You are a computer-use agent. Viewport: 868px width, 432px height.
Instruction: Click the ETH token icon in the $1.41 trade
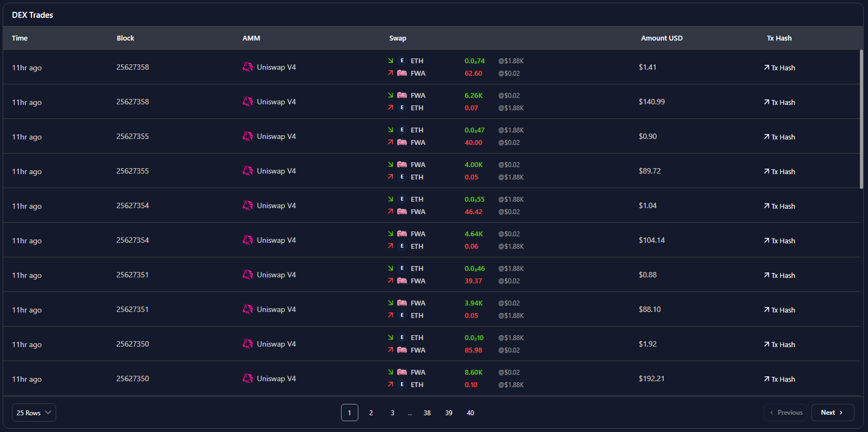pyautogui.click(x=402, y=61)
